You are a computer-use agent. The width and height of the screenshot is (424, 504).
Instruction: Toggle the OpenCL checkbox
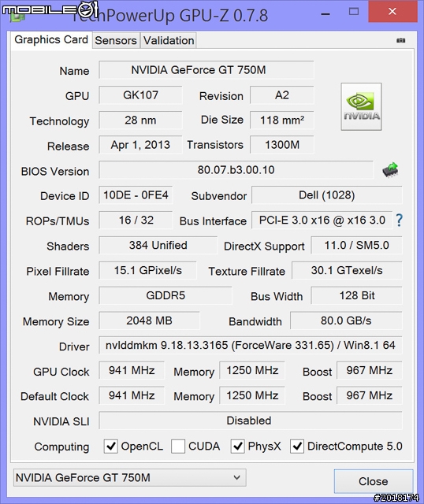[110, 447]
